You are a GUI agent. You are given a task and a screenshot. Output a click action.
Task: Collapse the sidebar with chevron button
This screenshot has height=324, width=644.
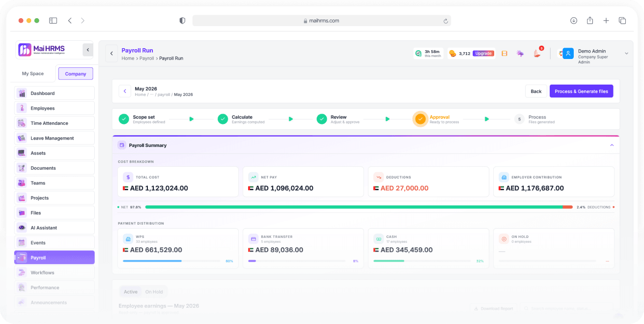88,50
